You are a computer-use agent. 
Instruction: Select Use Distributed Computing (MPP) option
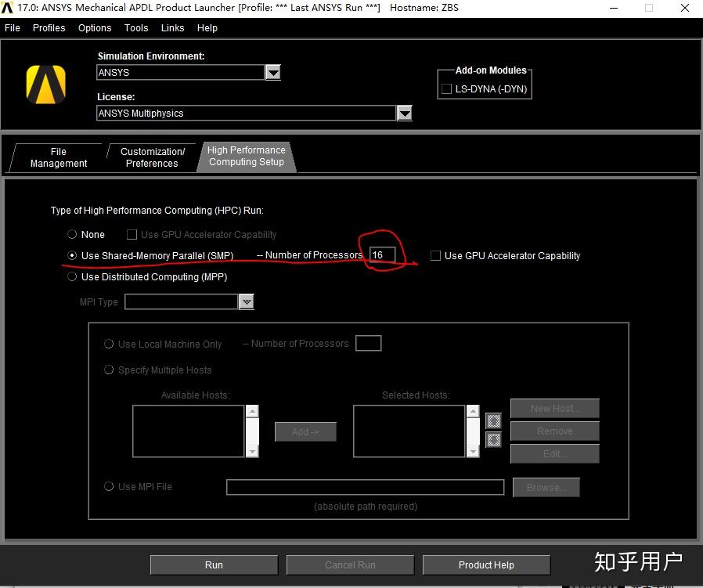[x=72, y=276]
